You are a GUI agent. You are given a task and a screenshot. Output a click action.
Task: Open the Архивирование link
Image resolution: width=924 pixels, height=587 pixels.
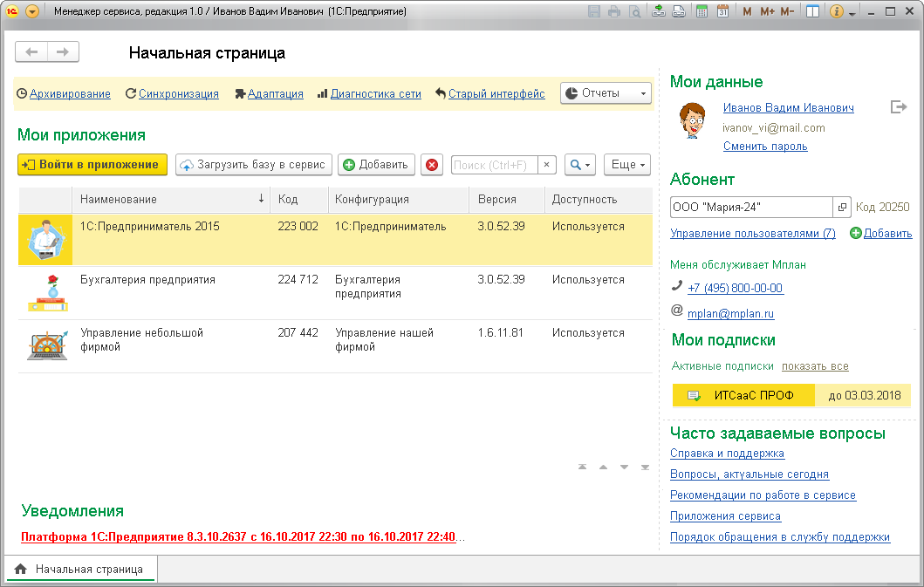[x=70, y=93]
